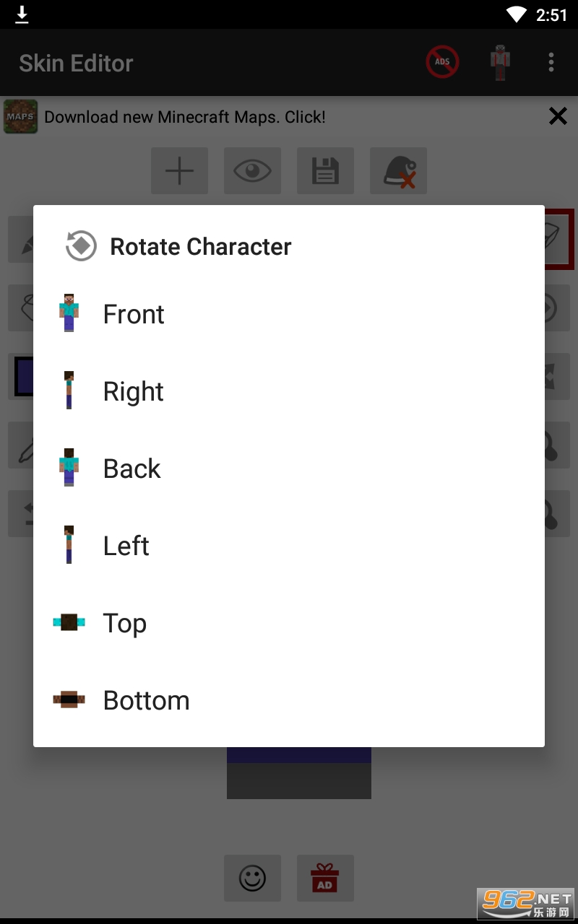Toggle the eye preview button

[252, 171]
